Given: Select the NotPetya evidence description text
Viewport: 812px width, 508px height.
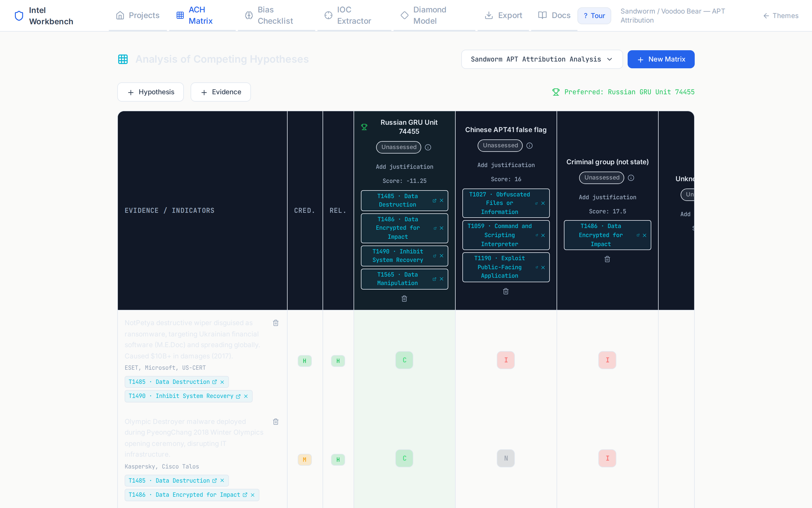Looking at the screenshot, I should (192, 339).
